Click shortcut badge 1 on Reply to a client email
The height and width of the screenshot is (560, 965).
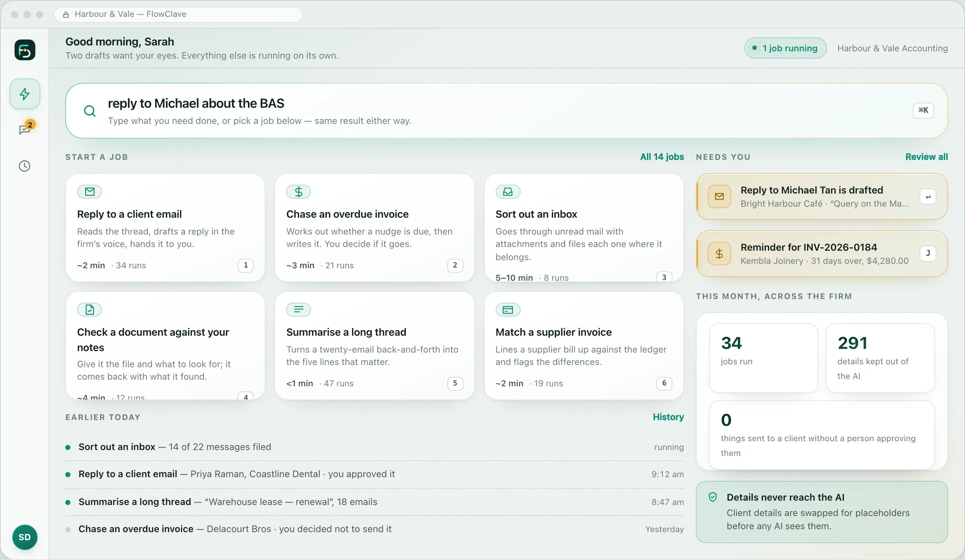[x=246, y=265]
